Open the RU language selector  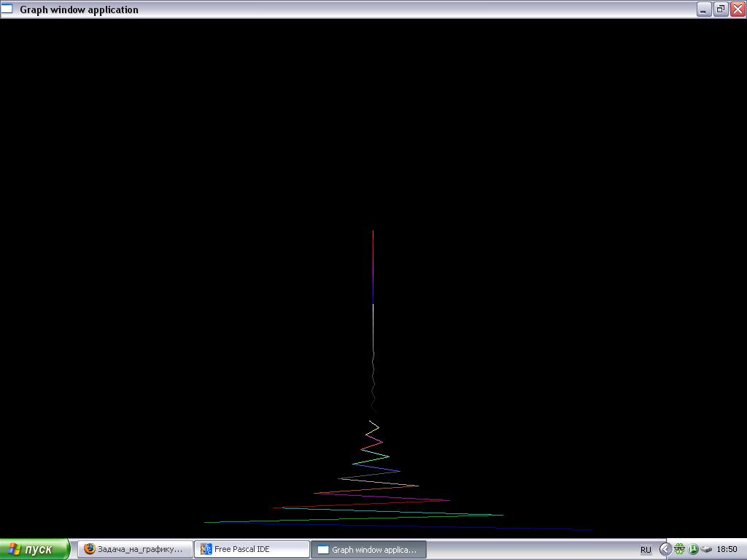coord(646,550)
